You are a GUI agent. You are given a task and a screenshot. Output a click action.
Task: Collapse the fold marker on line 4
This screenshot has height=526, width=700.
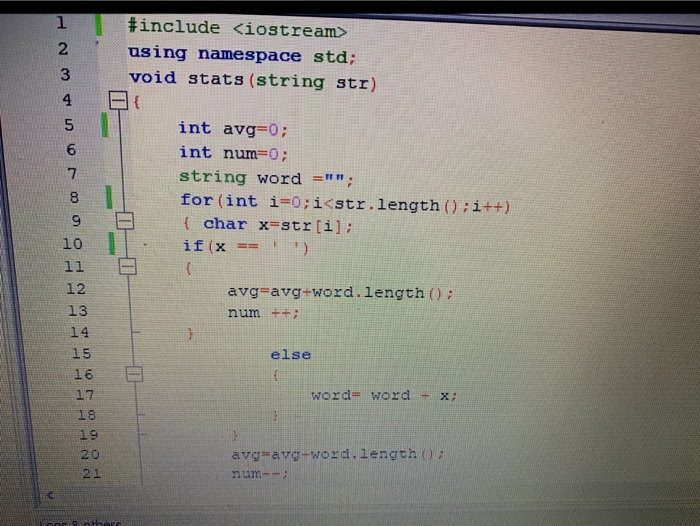click(x=118, y=100)
